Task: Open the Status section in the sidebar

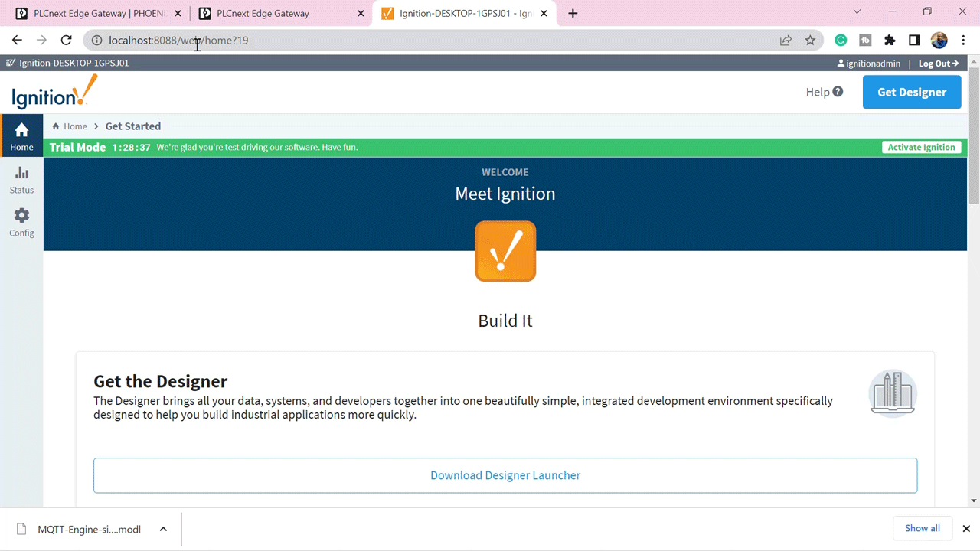Action: tap(21, 181)
